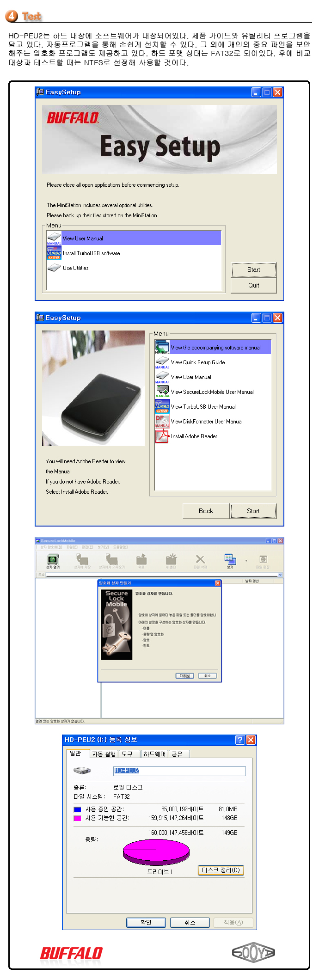This screenshot has height=980, width=319.
Task: Select the View TurboUSB User Manual icon
Action: tap(162, 406)
